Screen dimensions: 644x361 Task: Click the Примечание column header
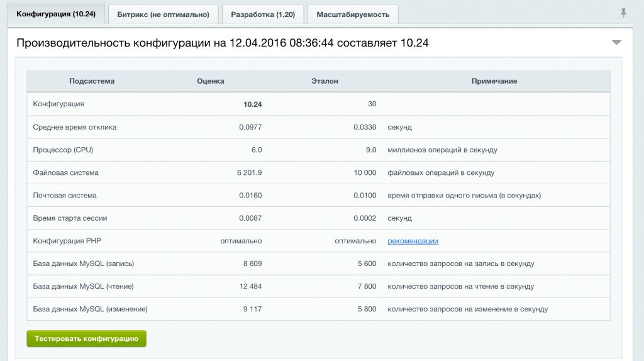[494, 81]
